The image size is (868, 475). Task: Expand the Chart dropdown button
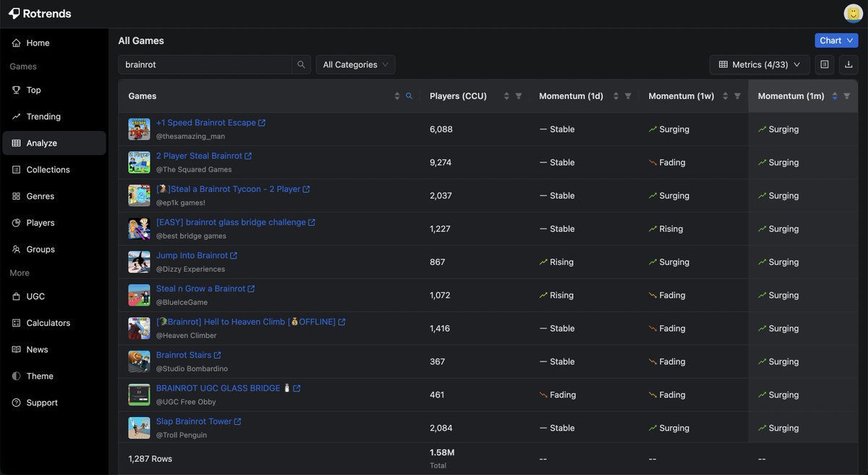(x=836, y=41)
